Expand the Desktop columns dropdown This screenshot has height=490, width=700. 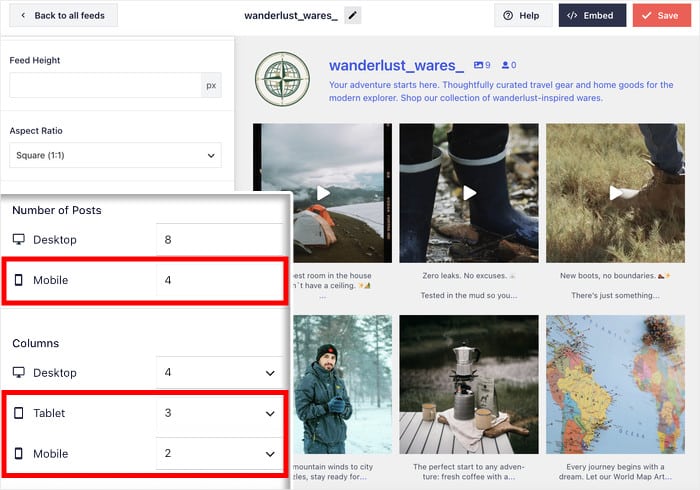tap(220, 372)
